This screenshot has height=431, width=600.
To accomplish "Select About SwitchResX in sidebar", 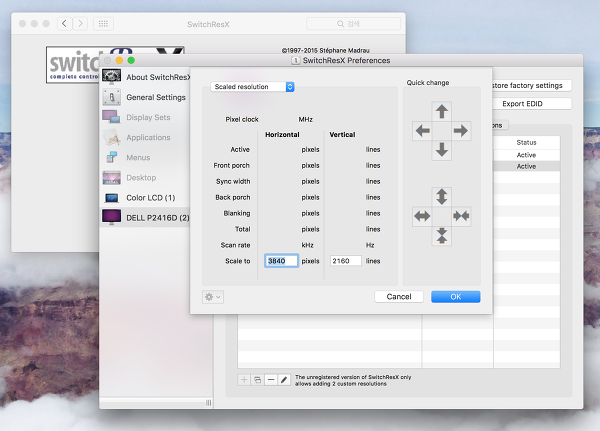I will 145,77.
